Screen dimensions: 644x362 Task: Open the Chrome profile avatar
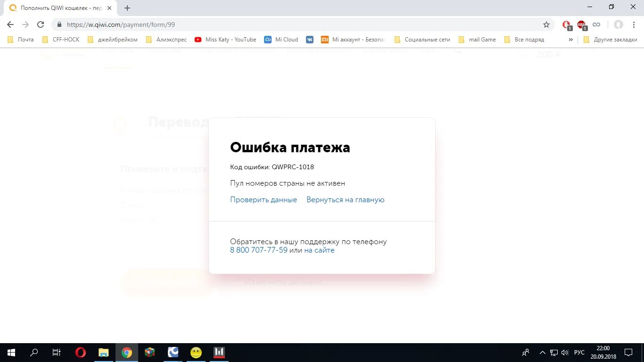619,25
